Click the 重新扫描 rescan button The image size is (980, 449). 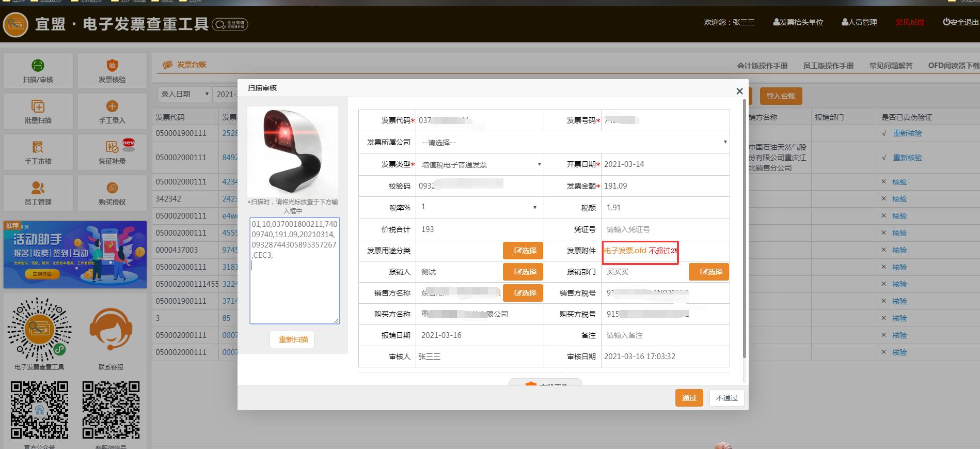pyautogui.click(x=292, y=339)
